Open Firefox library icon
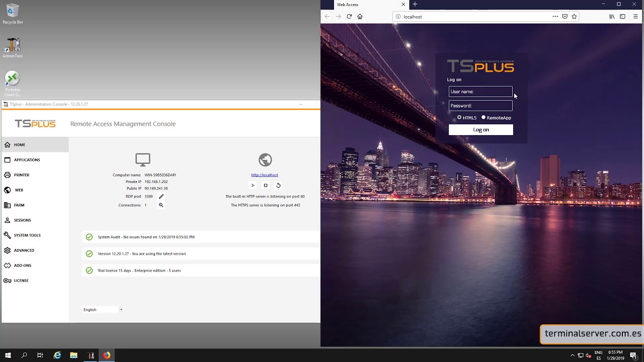Screen dimensions: 644x362 [612, 17]
